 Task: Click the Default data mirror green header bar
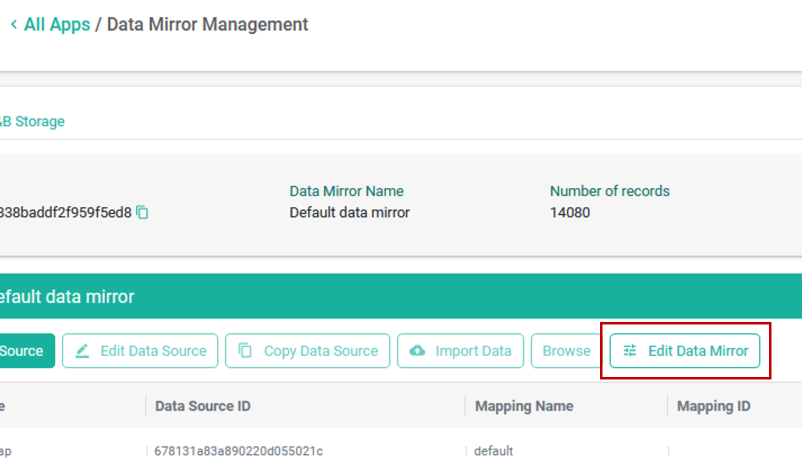(x=401, y=296)
